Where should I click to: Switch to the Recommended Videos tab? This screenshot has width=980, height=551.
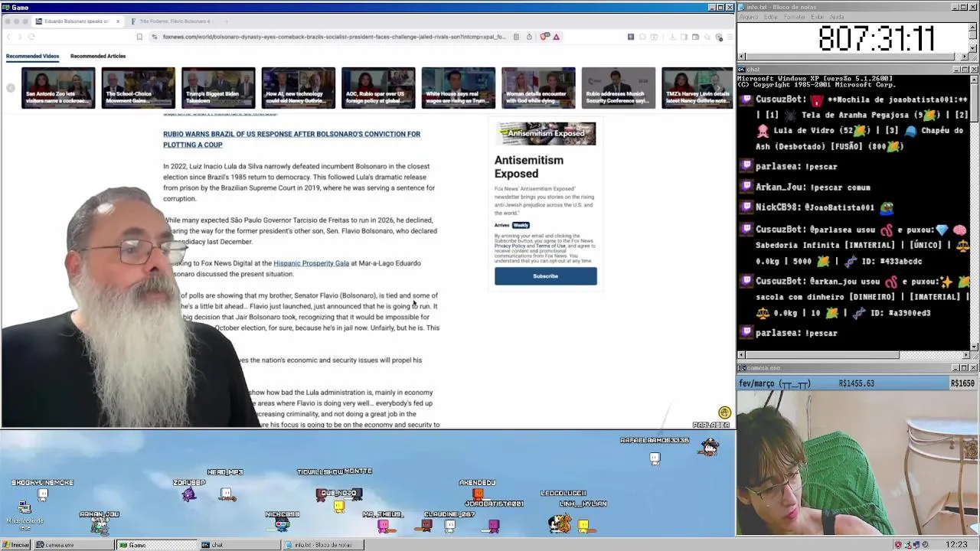32,56
